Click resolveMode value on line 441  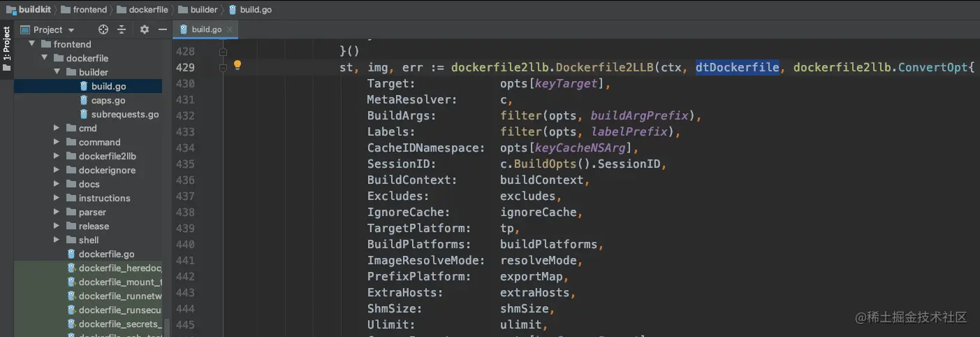[538, 260]
